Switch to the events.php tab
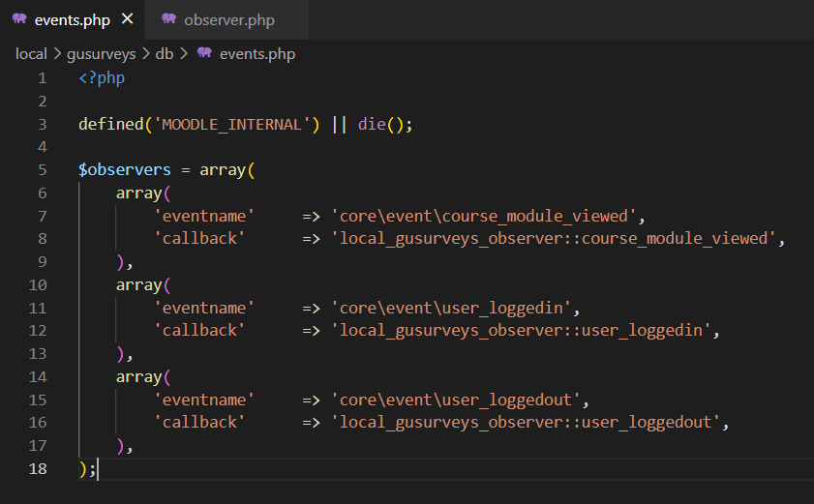 73,19
